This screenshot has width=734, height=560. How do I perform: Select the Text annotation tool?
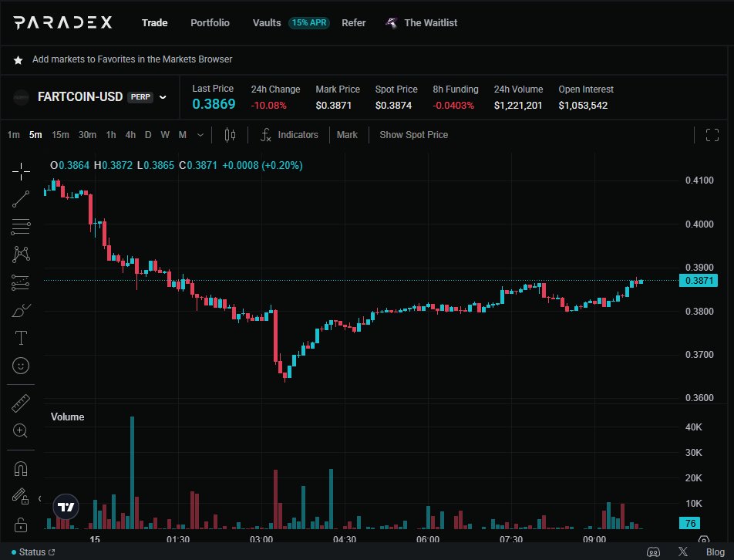coord(21,338)
